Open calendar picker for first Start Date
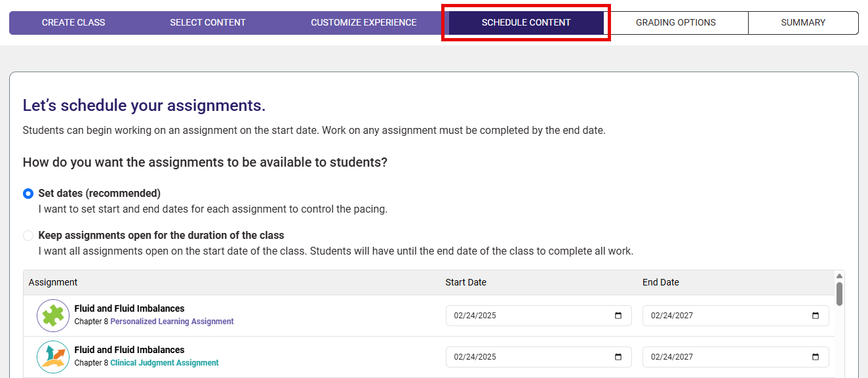868x378 pixels. pyautogui.click(x=618, y=316)
